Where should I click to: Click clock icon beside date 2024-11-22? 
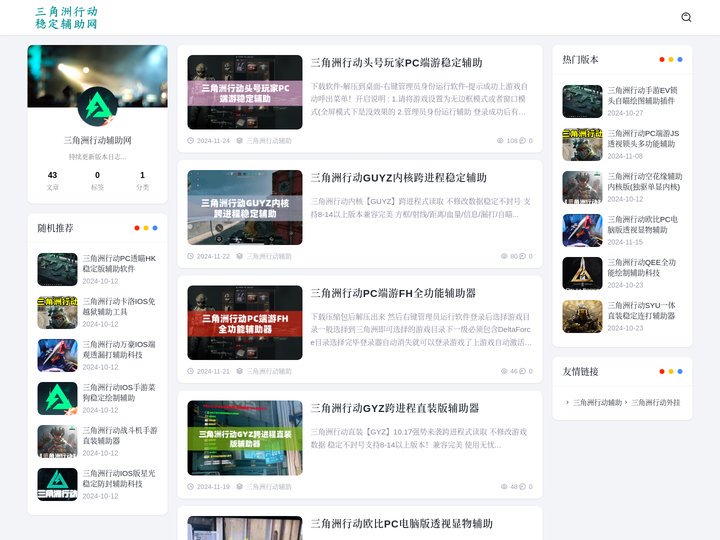[191, 256]
